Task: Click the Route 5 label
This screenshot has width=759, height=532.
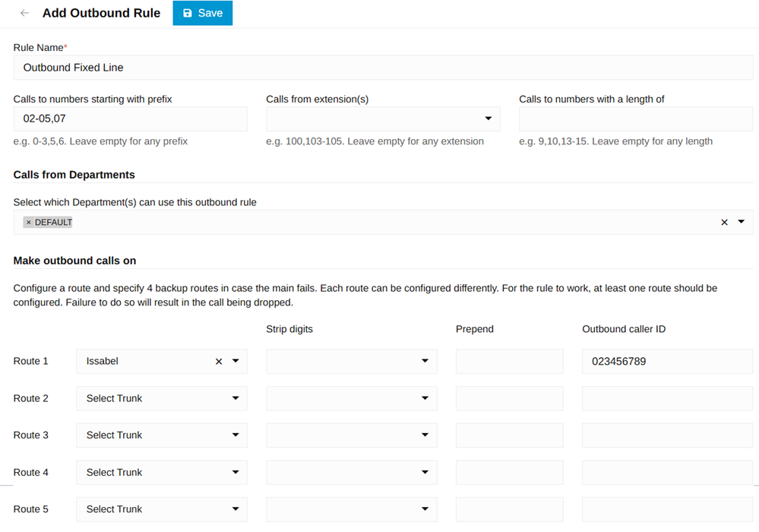Action: click(x=30, y=509)
